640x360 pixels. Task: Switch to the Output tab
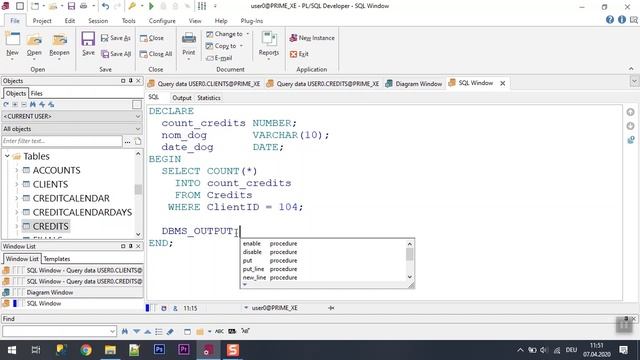click(x=182, y=98)
